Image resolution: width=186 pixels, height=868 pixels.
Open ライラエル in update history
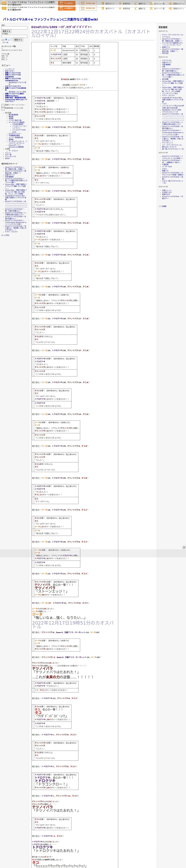[x=166, y=37]
